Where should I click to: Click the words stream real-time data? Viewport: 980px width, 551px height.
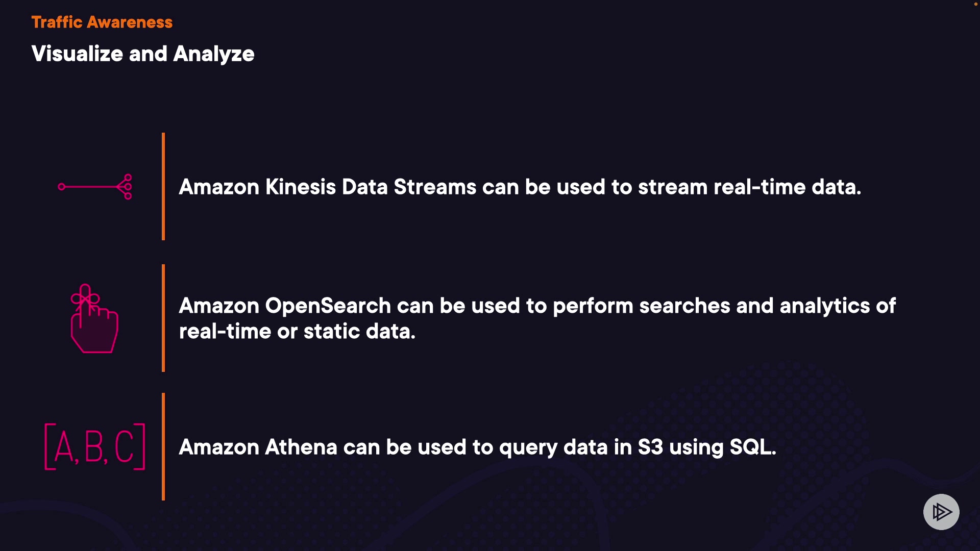point(749,187)
